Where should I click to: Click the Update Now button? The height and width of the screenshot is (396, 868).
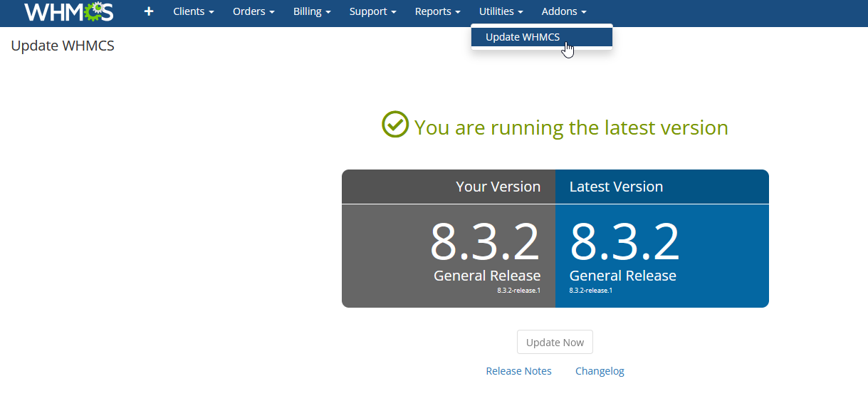(555, 343)
